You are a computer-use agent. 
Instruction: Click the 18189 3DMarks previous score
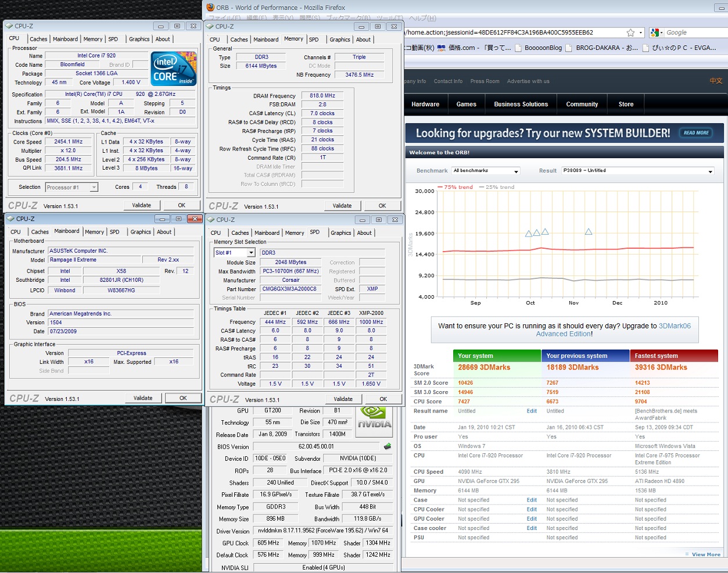point(572,367)
